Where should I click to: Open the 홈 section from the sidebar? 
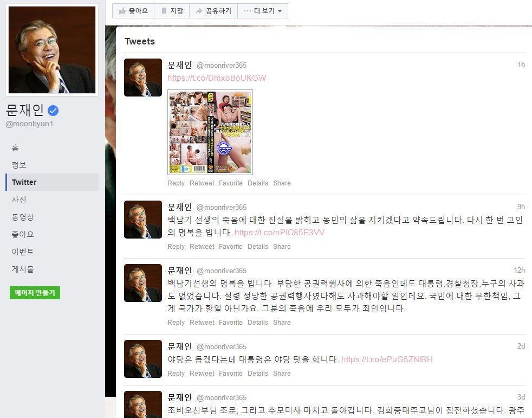pos(16,147)
